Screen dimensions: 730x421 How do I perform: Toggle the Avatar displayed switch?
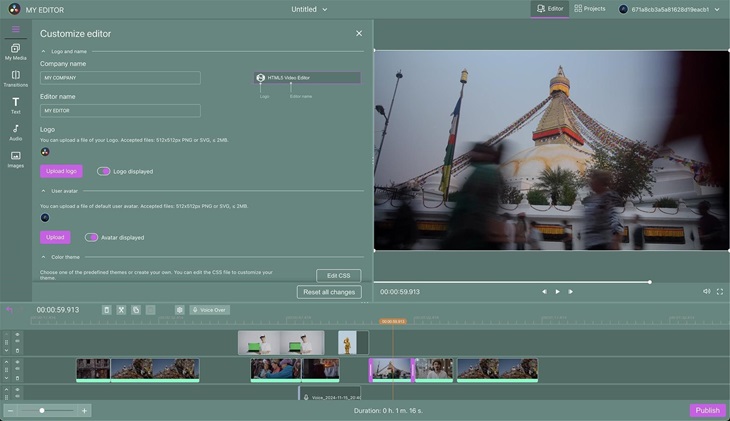pyautogui.click(x=92, y=237)
